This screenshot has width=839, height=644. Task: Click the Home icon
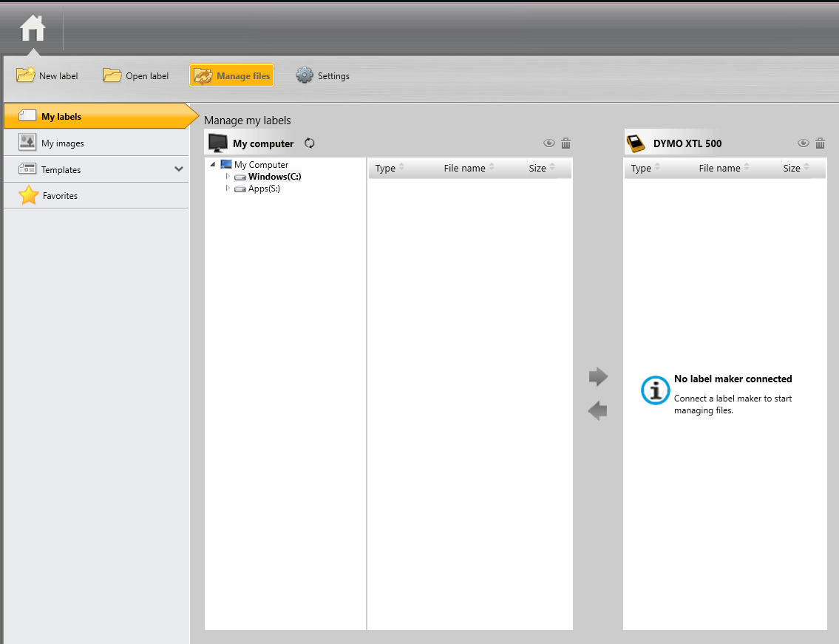[x=33, y=29]
